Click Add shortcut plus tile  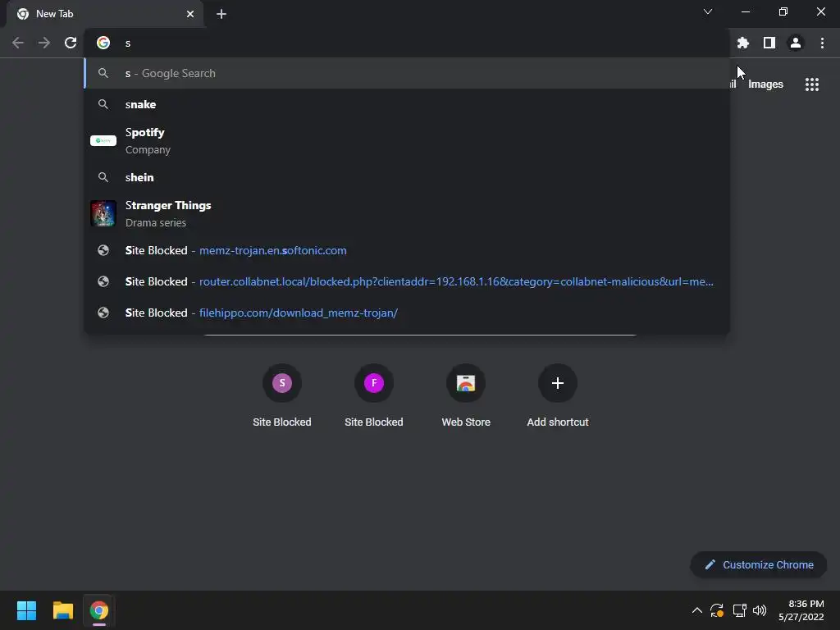point(558,396)
